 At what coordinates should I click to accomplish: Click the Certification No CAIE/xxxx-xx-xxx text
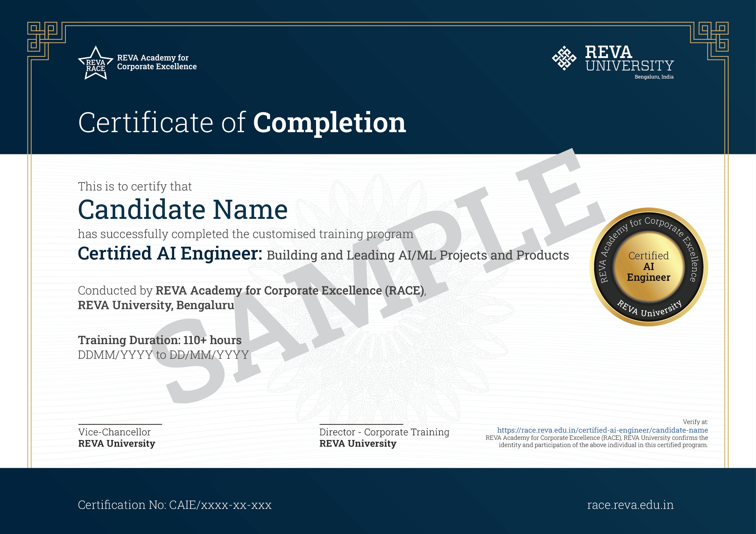[x=174, y=505]
